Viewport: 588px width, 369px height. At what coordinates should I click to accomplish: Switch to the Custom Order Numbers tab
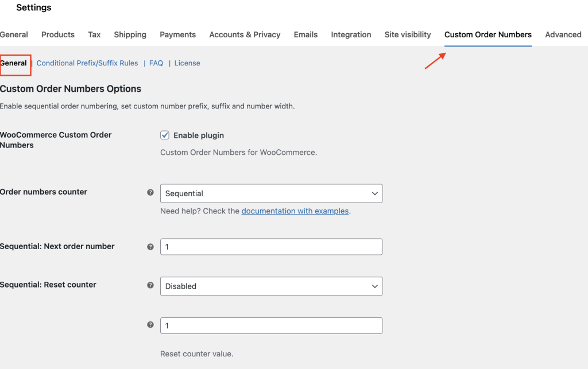point(488,34)
